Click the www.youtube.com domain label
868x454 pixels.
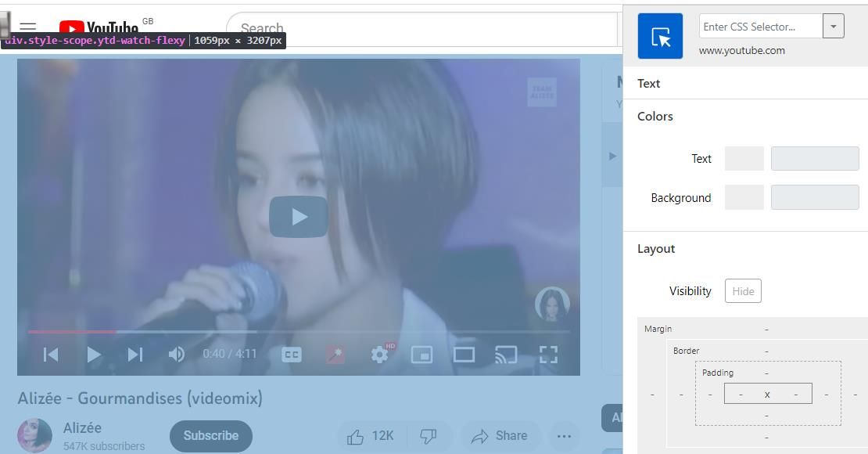tap(742, 50)
